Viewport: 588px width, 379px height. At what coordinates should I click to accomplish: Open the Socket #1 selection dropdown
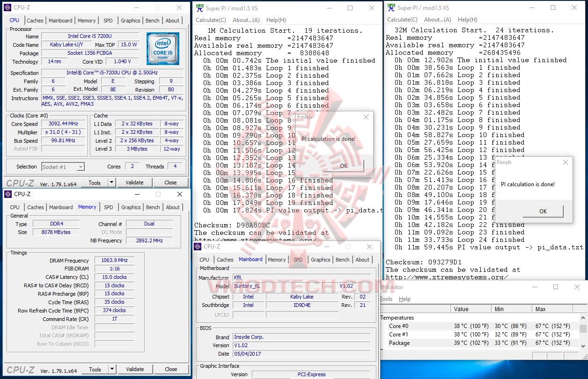81,167
